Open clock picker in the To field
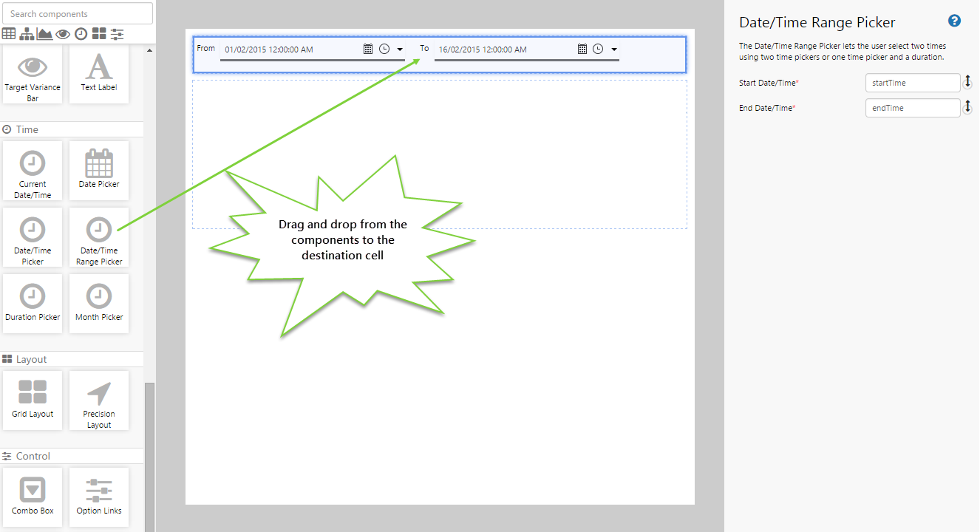 point(598,50)
